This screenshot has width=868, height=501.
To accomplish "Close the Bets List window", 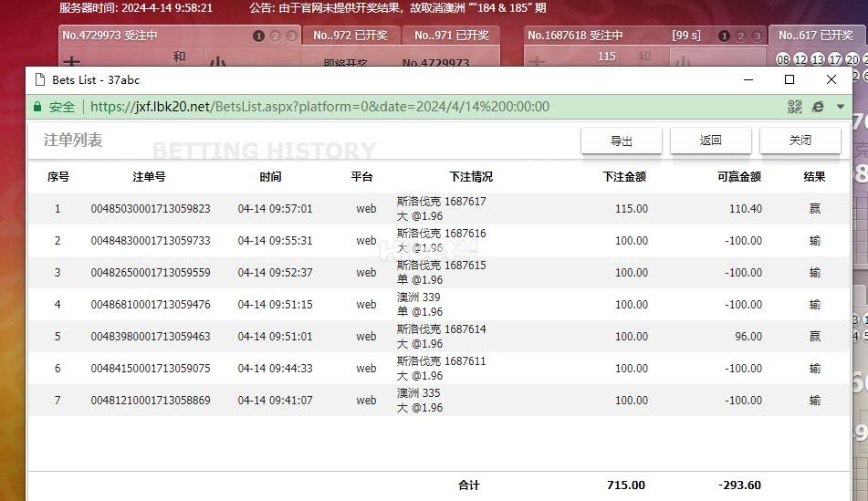I will (831, 79).
